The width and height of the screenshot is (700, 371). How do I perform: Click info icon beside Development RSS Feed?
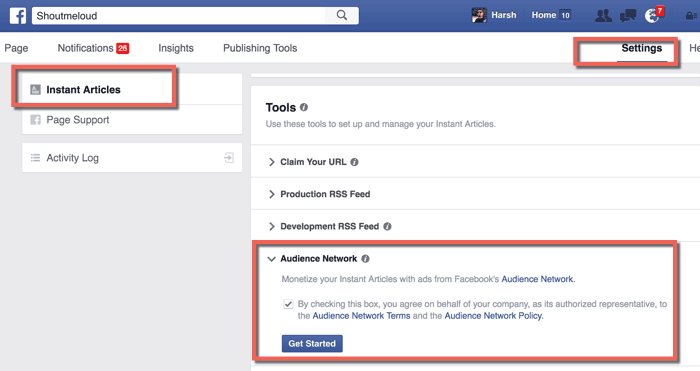point(387,226)
